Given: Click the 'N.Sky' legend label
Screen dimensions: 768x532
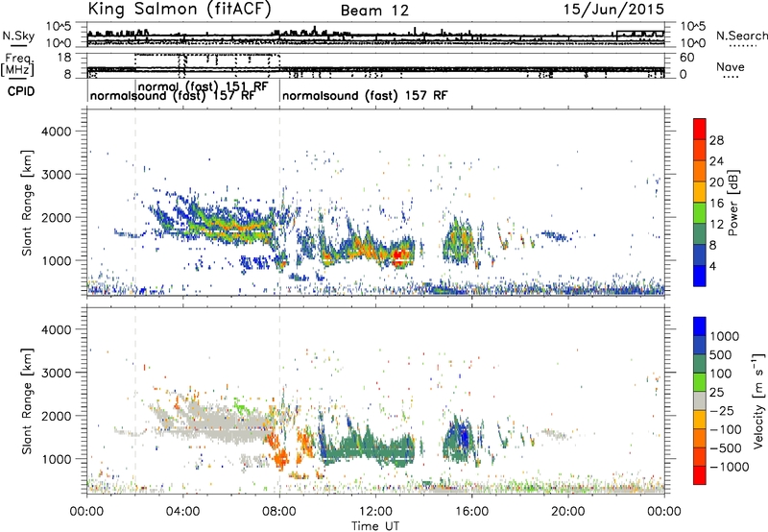Looking at the screenshot, I should click(18, 36).
